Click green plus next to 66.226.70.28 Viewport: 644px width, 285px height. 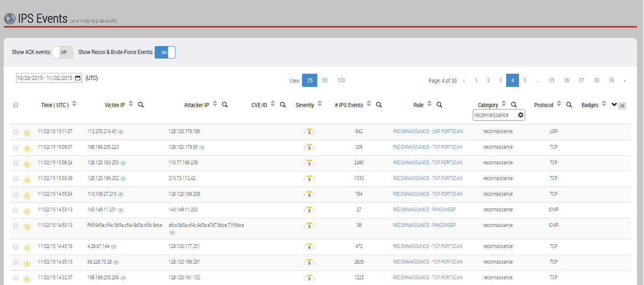[x=116, y=262]
